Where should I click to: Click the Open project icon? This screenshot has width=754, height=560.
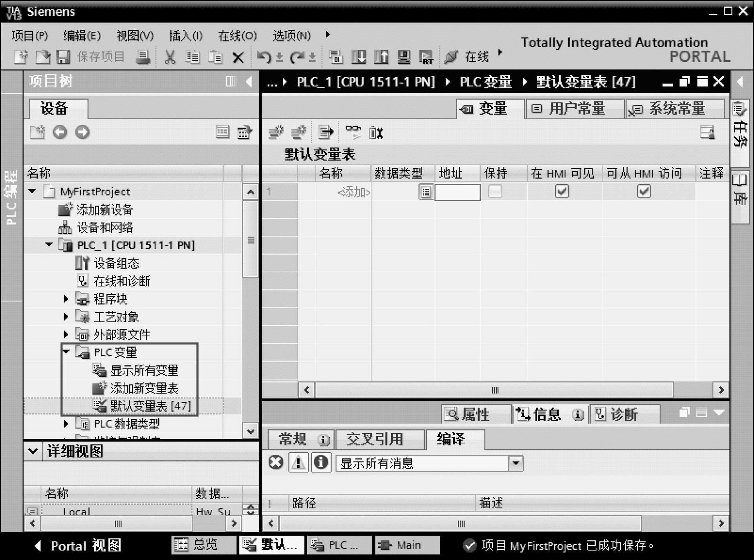(43, 57)
